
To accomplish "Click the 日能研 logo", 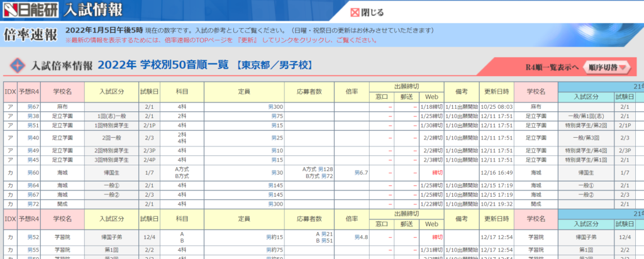I will coord(31,9).
